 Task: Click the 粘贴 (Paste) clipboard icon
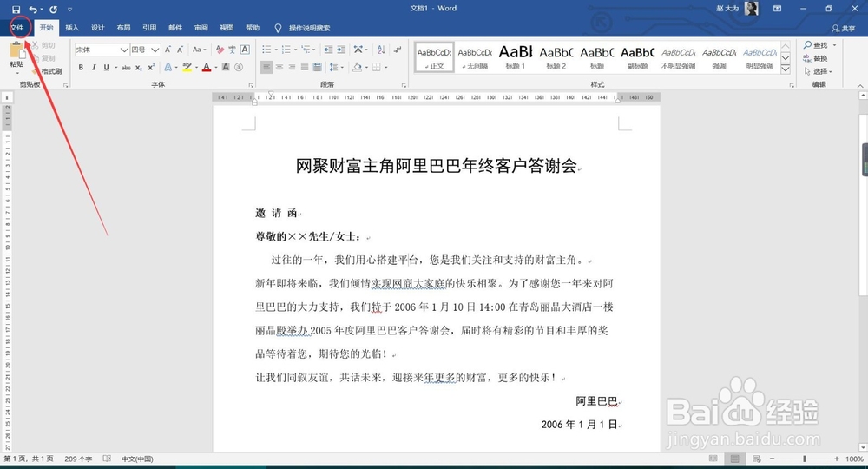(x=17, y=51)
